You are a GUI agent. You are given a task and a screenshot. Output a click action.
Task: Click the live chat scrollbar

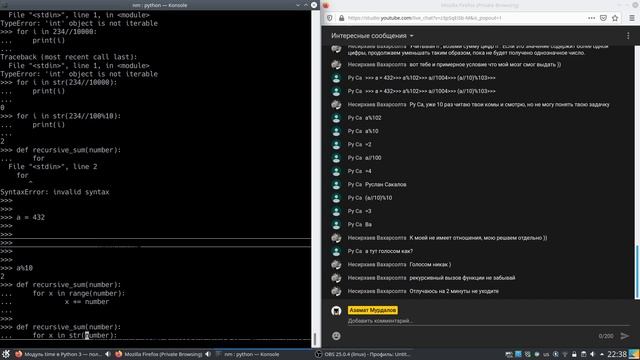(x=637, y=271)
